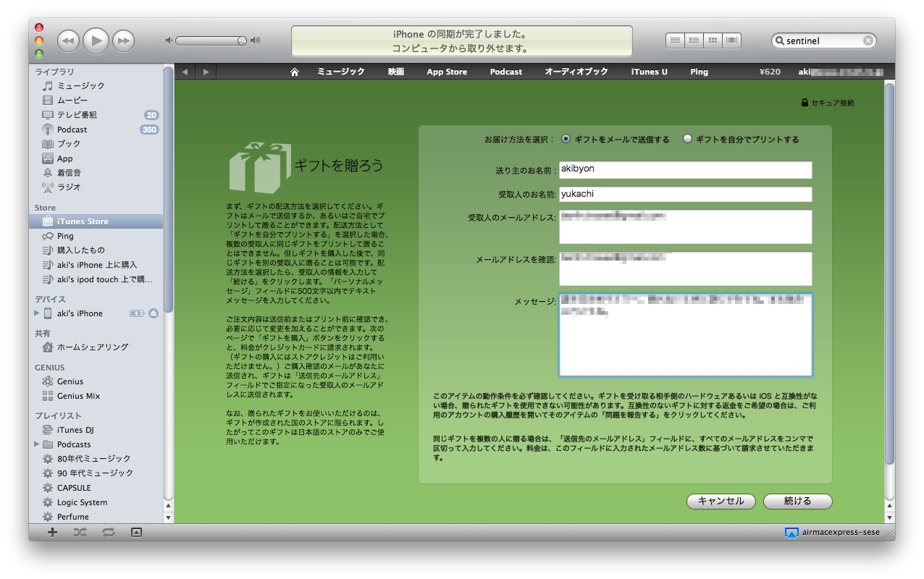Click the confirm email address field
Screen dimensions: 924x579
click(x=685, y=269)
